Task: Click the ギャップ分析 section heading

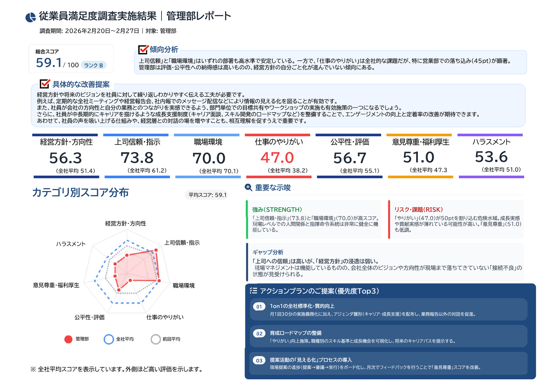Action: pos(267,252)
